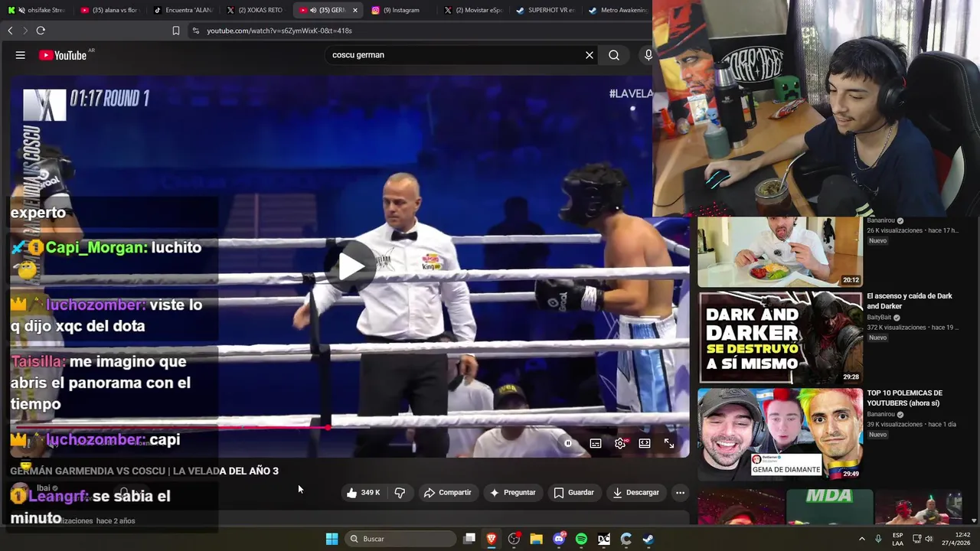Reload the page with the refresh icon

pyautogui.click(x=41, y=31)
